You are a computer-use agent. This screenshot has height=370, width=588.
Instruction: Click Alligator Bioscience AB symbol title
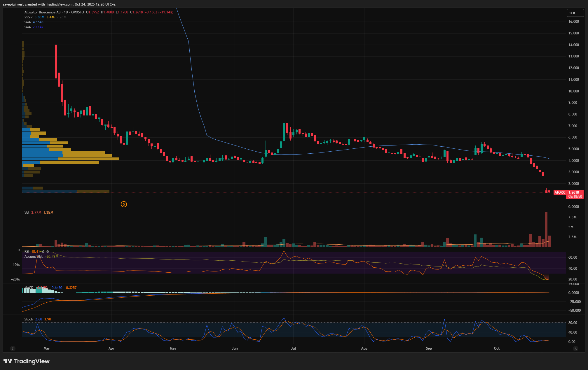[42, 12]
